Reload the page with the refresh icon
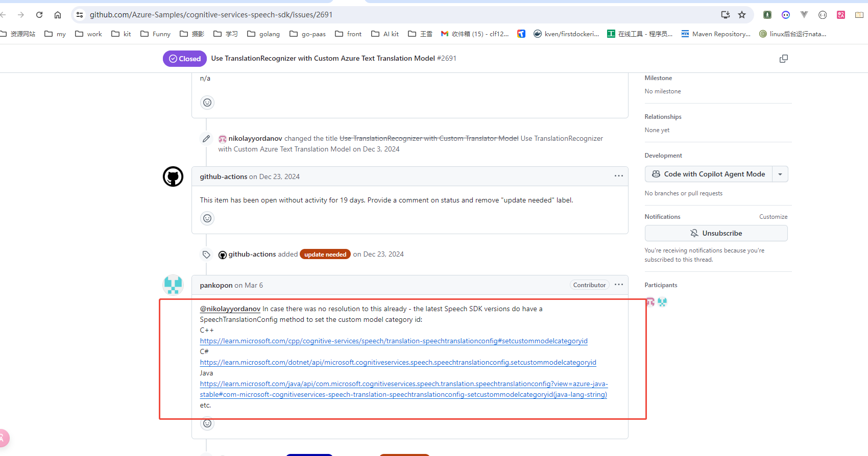The image size is (868, 456). 39,15
